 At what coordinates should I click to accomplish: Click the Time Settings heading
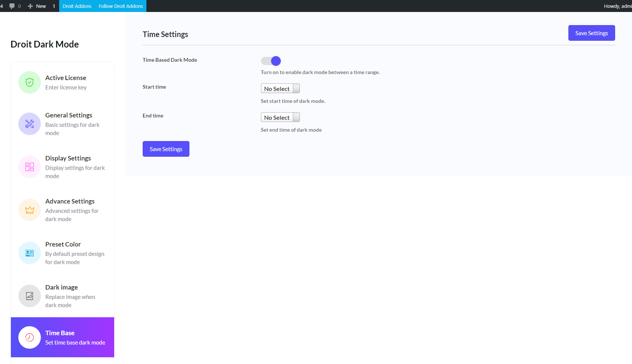pos(165,34)
